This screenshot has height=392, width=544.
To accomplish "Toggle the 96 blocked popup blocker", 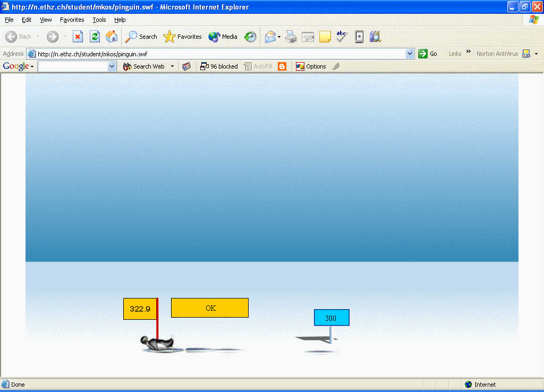I will (x=219, y=66).
